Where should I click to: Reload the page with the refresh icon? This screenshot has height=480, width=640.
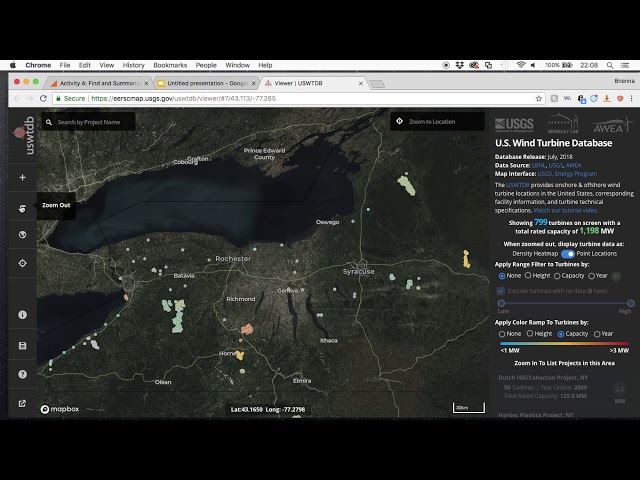point(43,98)
